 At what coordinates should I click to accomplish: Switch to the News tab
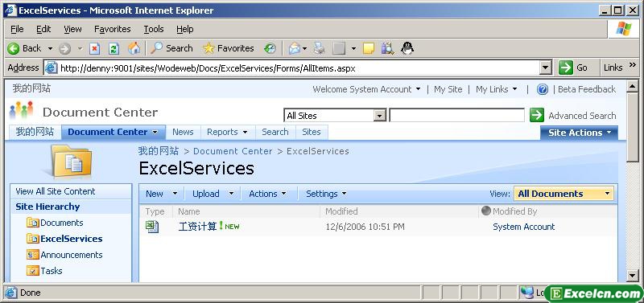coord(183,132)
